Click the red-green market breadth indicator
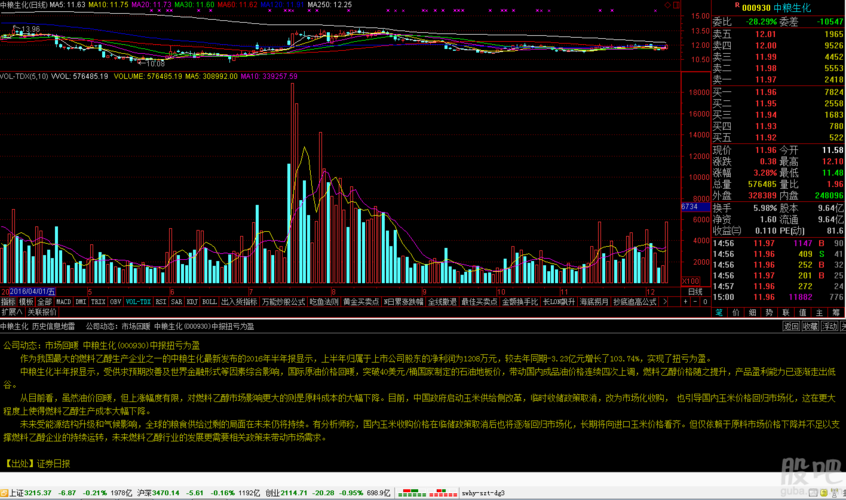The width and height of the screenshot is (846, 500). [x=427, y=493]
